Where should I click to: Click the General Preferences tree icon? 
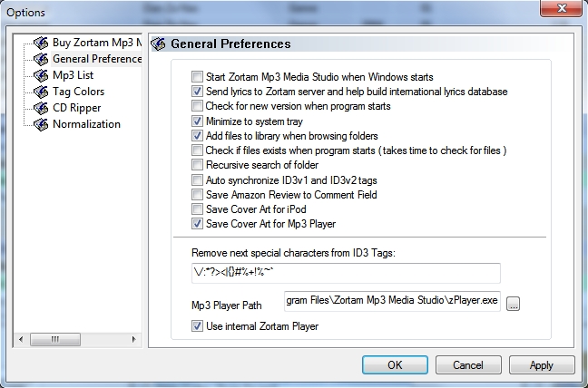click(39, 59)
